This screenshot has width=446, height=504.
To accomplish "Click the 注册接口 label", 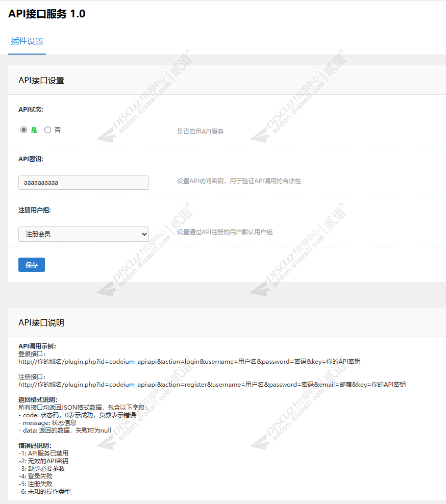I will [x=32, y=376].
